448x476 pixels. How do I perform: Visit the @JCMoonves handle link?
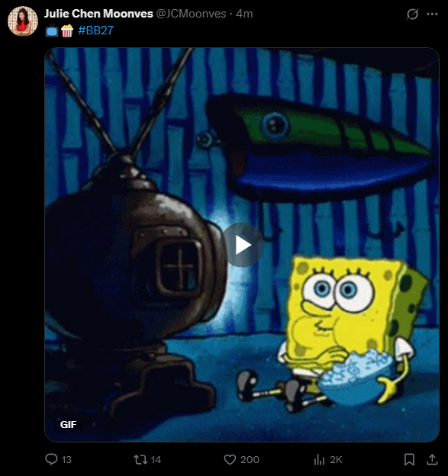click(x=191, y=14)
